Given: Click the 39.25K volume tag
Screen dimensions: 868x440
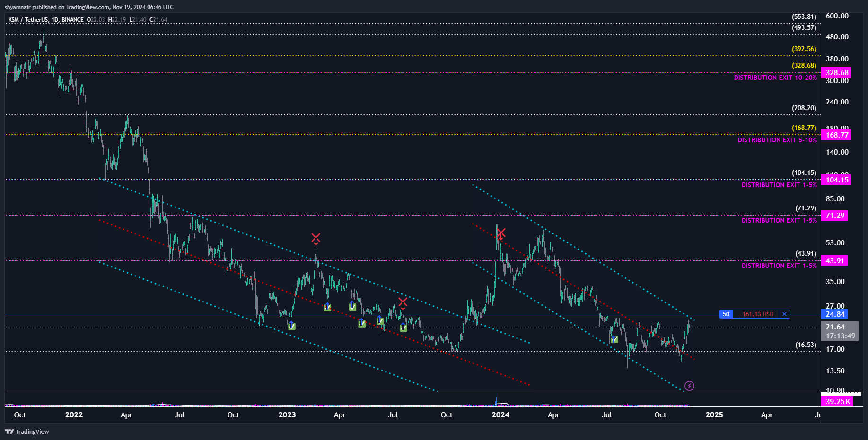Looking at the screenshot, I should tap(837, 402).
